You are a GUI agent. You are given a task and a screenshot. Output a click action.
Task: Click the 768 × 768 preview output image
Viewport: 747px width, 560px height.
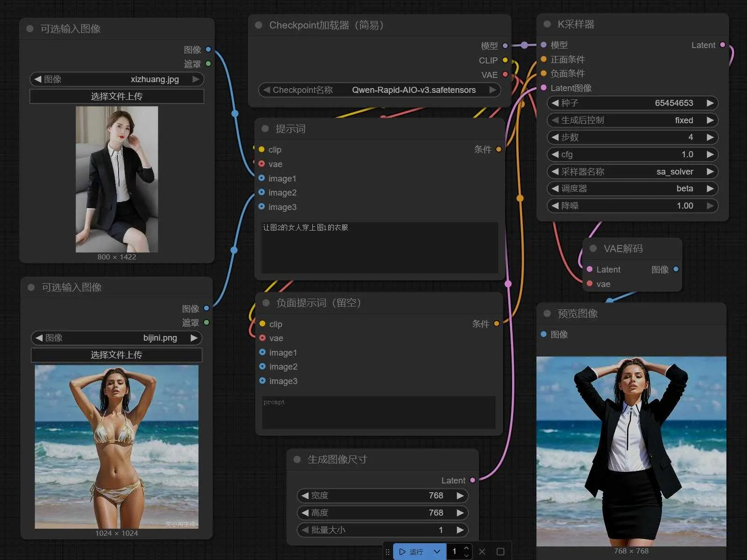(631, 451)
